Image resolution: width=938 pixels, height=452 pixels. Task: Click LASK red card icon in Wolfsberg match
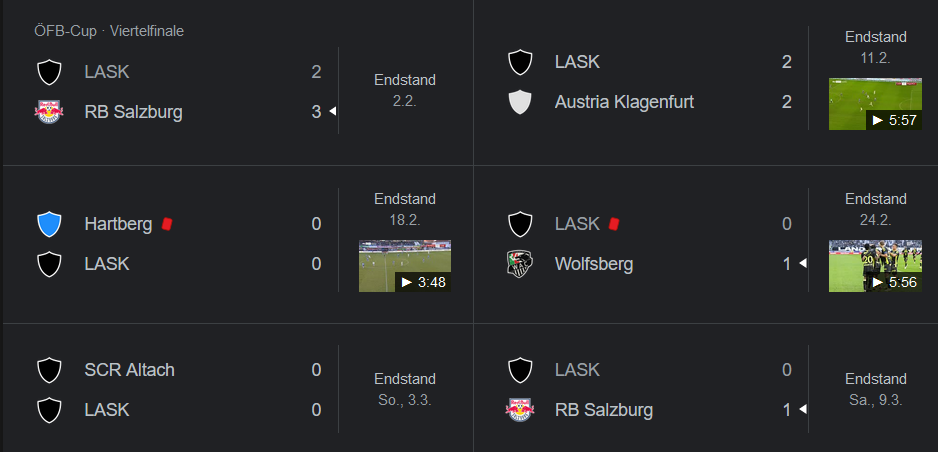613,224
